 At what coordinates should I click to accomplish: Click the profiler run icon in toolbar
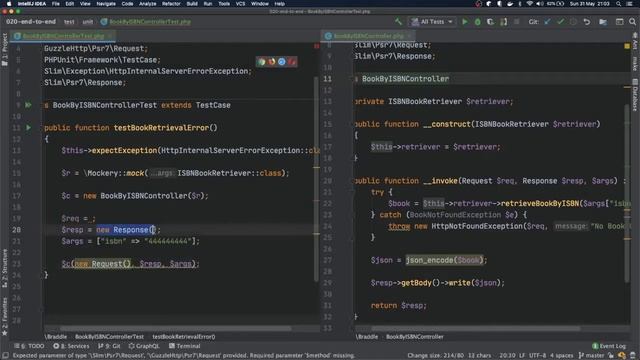coord(503,22)
